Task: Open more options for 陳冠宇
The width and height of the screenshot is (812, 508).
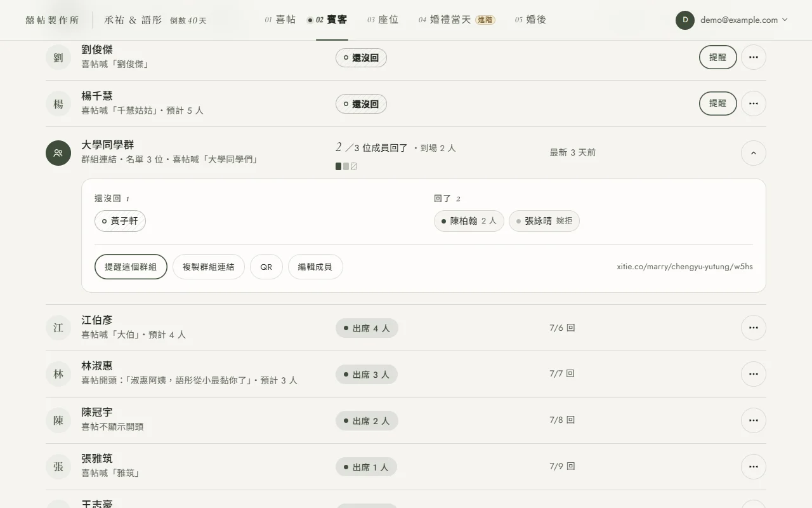Action: (753, 420)
